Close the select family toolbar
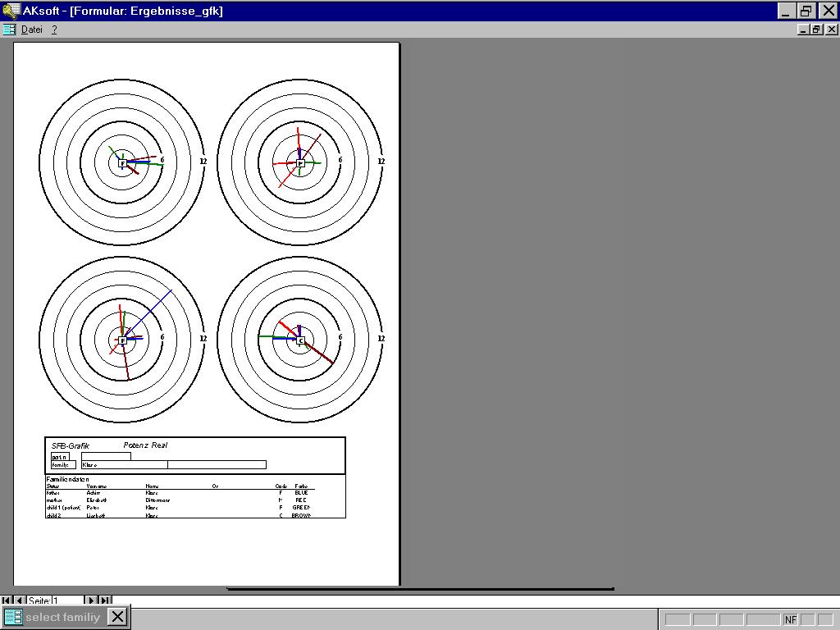This screenshot has height=630, width=840. coord(118,617)
